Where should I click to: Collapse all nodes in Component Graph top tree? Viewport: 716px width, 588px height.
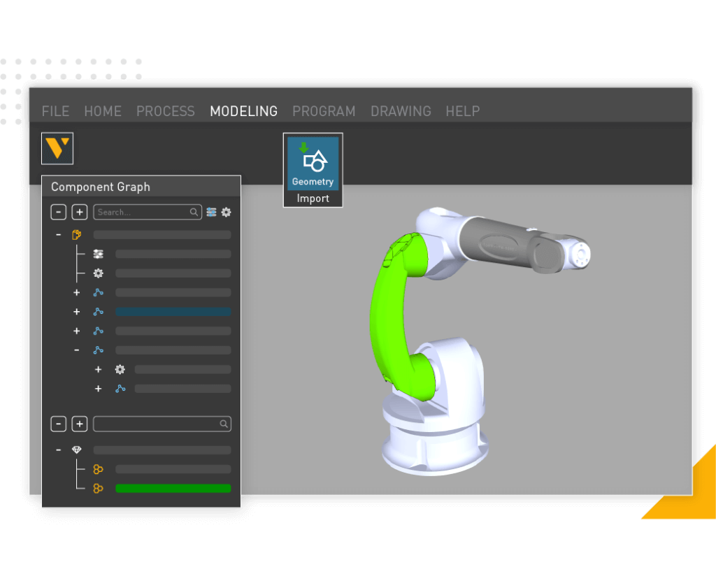59,213
